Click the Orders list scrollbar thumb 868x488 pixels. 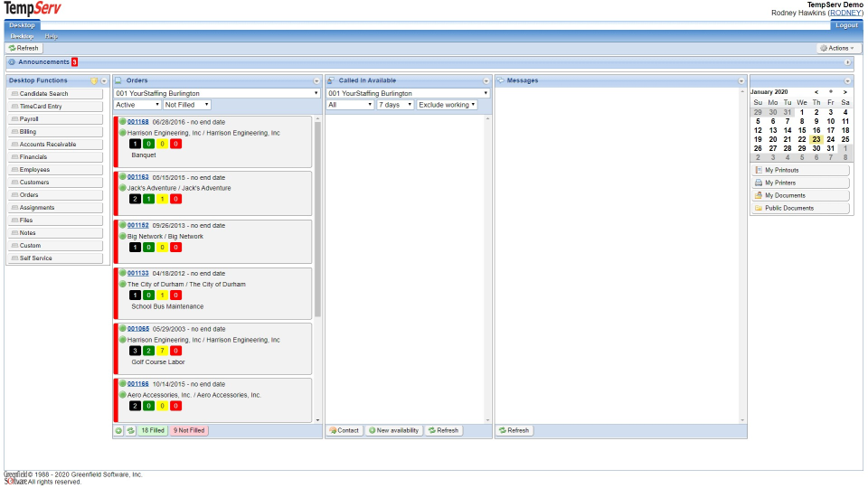tap(317, 219)
